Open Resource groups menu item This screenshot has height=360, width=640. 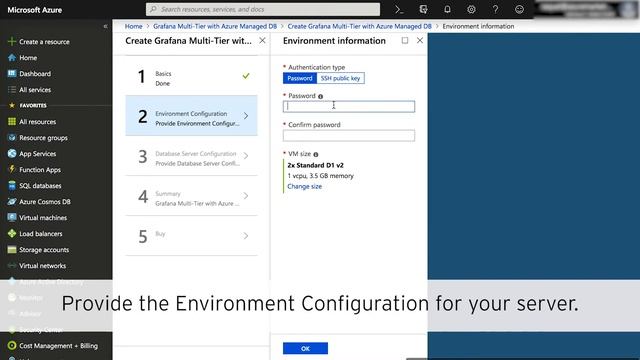point(43,138)
